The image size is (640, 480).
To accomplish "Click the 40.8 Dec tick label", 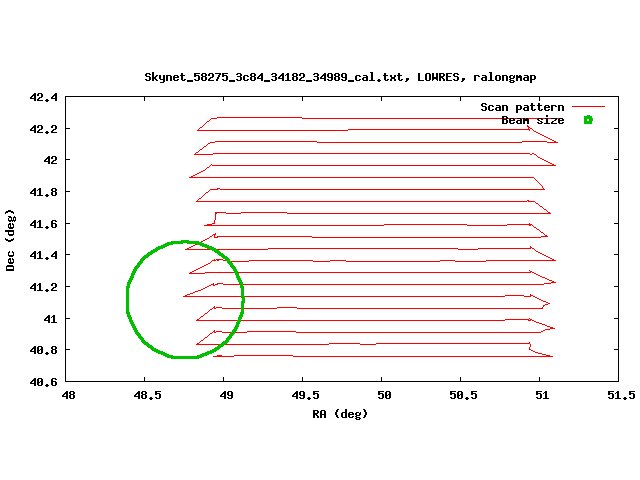I will tap(43, 350).
